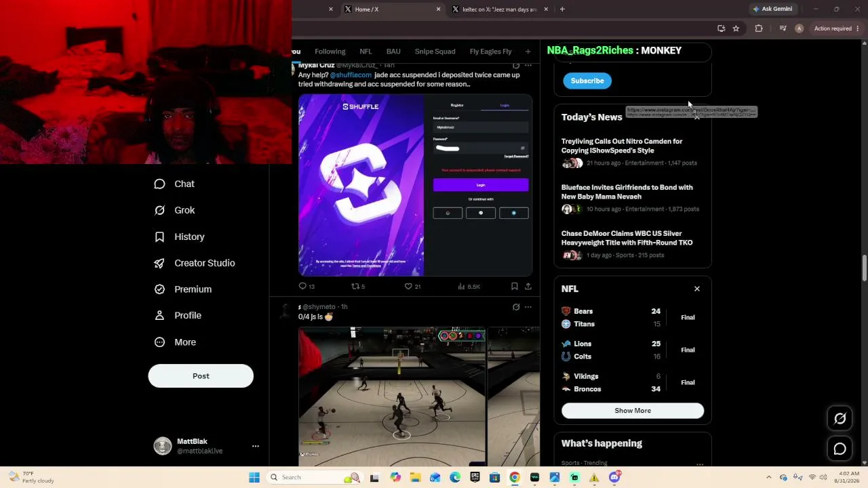Open more options on the @shymeto post
This screenshot has height=488, width=868.
528,307
